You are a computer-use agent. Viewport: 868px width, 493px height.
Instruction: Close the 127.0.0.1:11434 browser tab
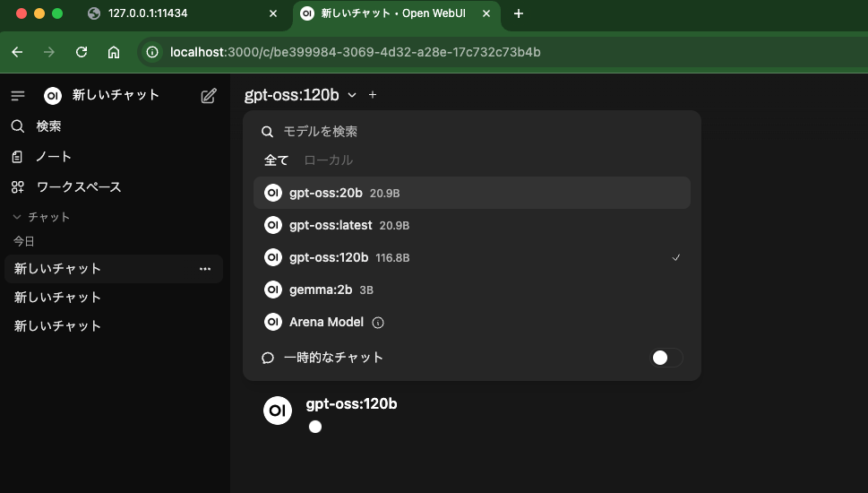[273, 13]
